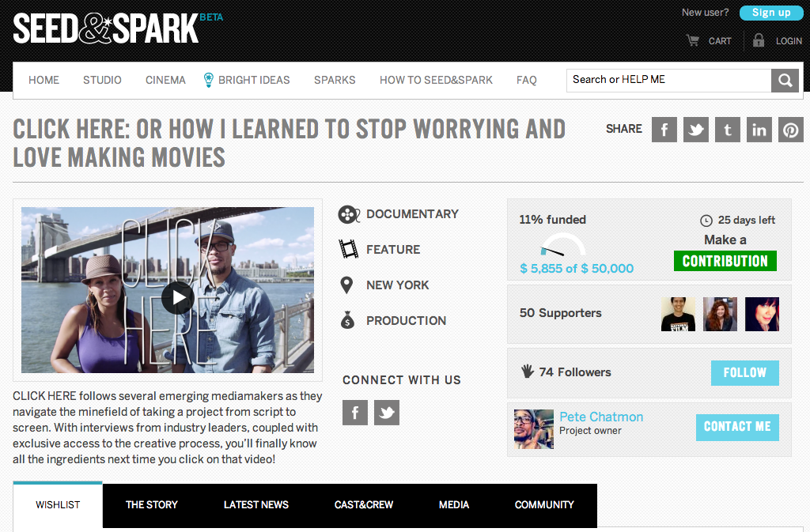Open How To Seed&Spark page

click(x=436, y=80)
